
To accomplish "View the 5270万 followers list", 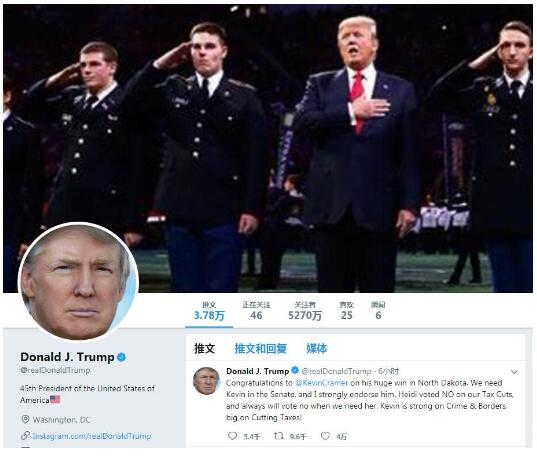I will tap(305, 311).
